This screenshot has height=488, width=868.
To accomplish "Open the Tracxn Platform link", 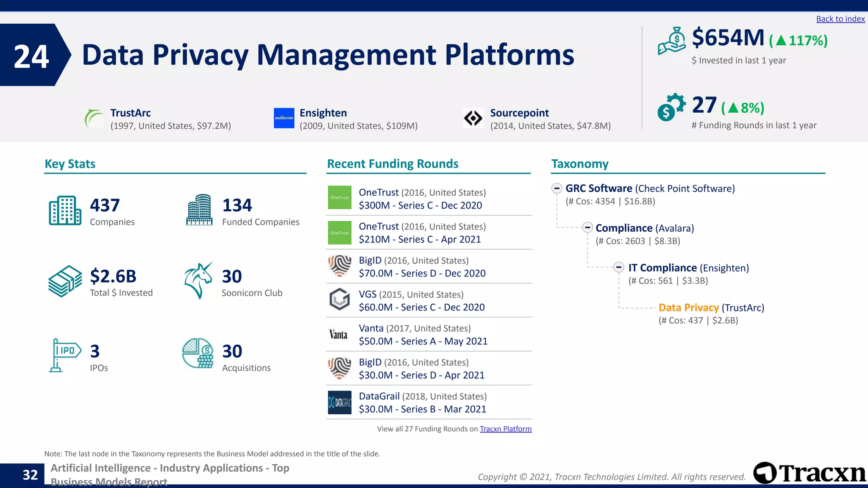I will [506, 429].
